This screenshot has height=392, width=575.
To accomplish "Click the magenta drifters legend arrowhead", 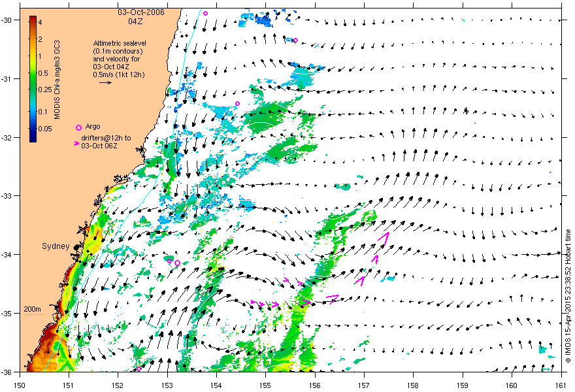I will (76, 143).
